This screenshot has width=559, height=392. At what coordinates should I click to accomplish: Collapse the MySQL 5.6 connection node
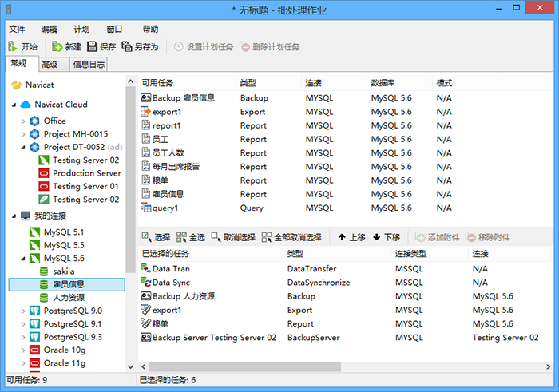point(24,259)
